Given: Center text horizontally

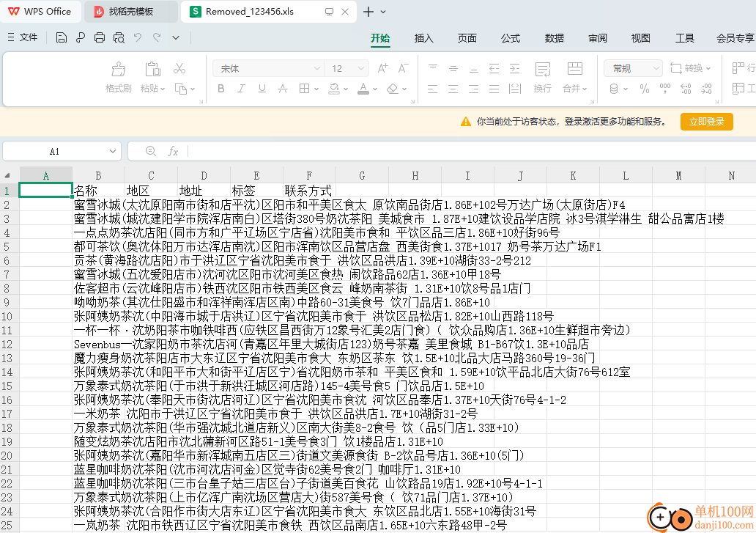Looking at the screenshot, I should pyautogui.click(x=453, y=89).
